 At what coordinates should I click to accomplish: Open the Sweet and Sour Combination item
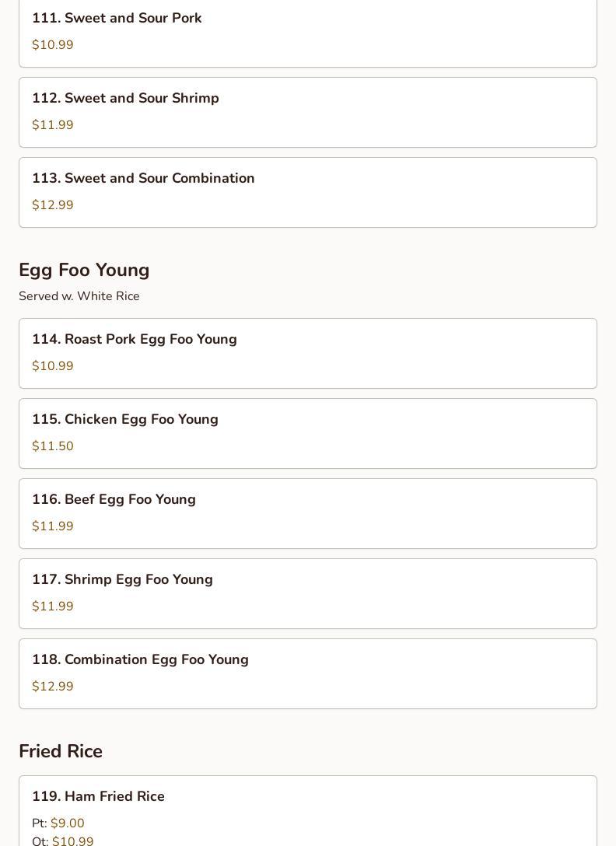143,178
